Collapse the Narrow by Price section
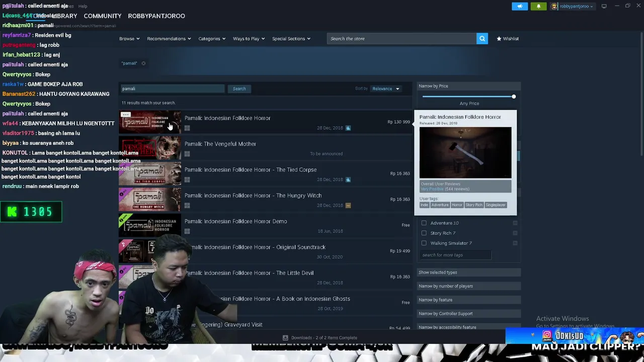The height and width of the screenshot is (362, 644). point(469,86)
